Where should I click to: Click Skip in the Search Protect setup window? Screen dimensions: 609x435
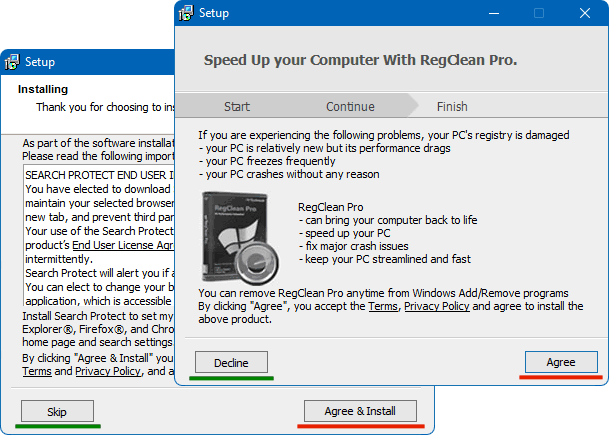coord(57,411)
